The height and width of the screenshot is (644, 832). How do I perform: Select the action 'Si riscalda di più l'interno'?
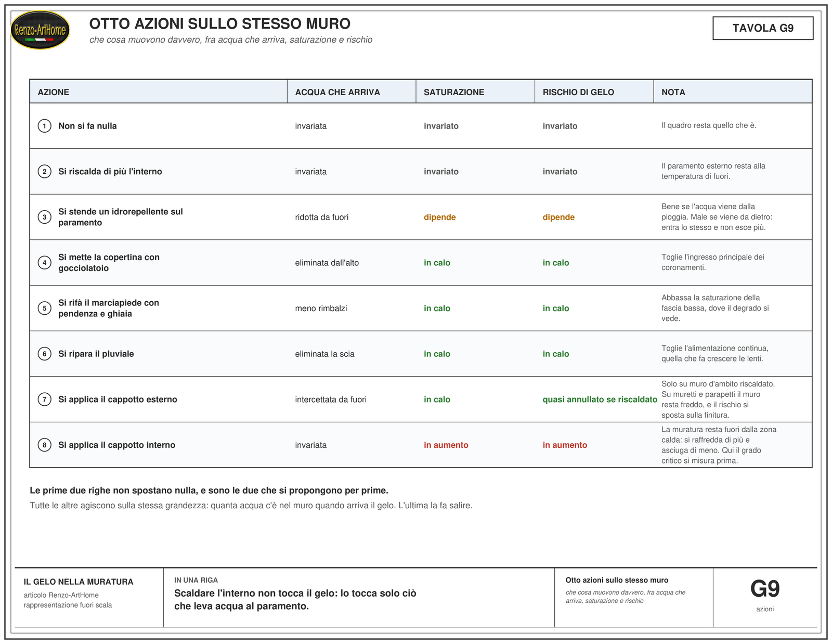[110, 172]
